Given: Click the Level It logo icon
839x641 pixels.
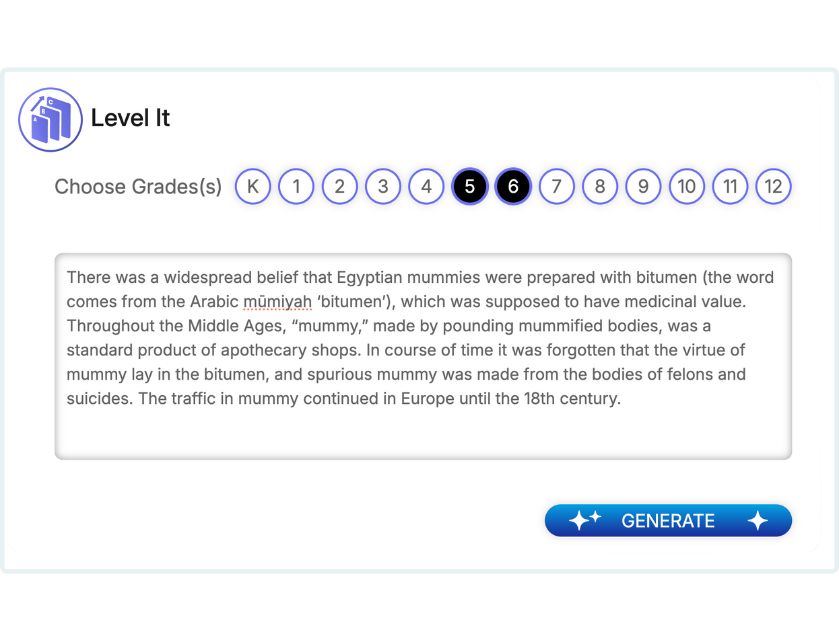Looking at the screenshot, I should [x=50, y=119].
